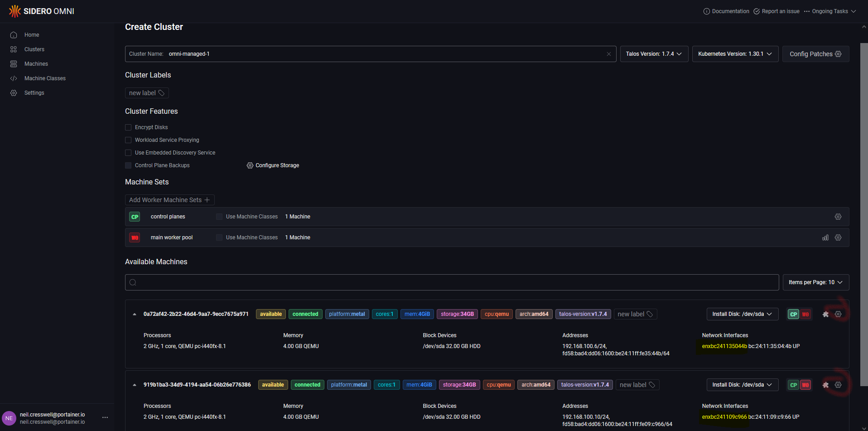This screenshot has width=868, height=431.
Task: Assign second machine as worker W0
Action: point(805,385)
